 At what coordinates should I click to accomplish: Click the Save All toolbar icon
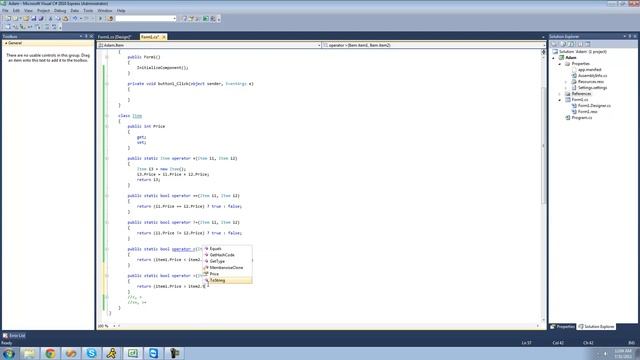[x=41, y=18]
